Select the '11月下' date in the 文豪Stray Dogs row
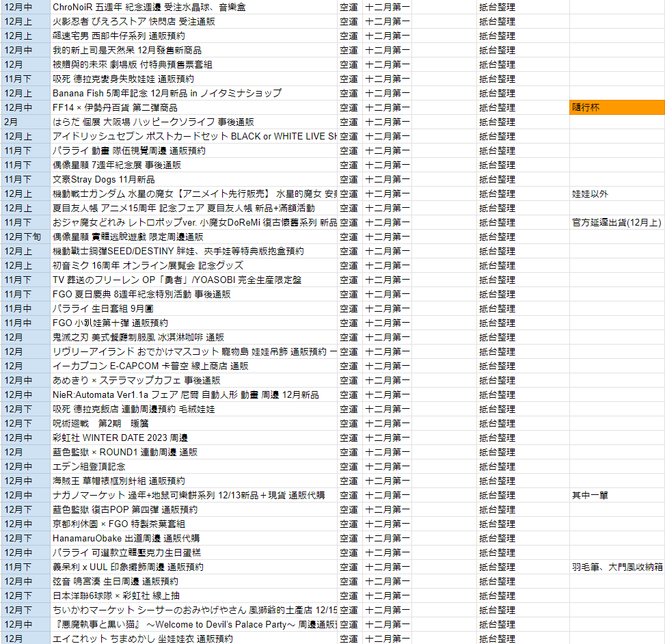665x644 pixels. click(x=26, y=179)
